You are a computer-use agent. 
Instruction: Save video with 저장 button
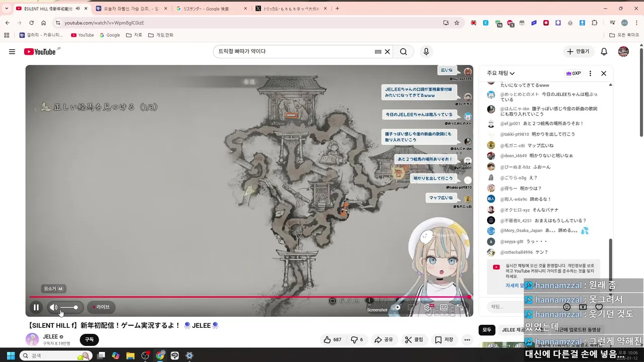coord(444,340)
